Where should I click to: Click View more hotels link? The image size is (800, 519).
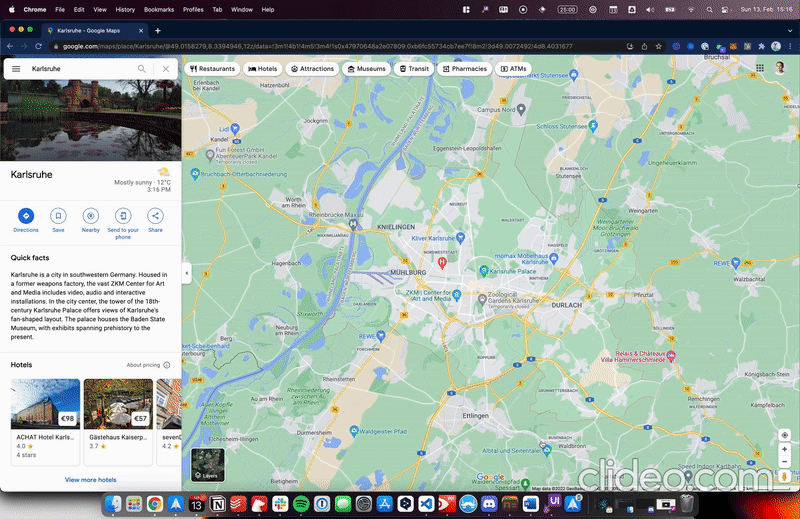[x=90, y=480]
